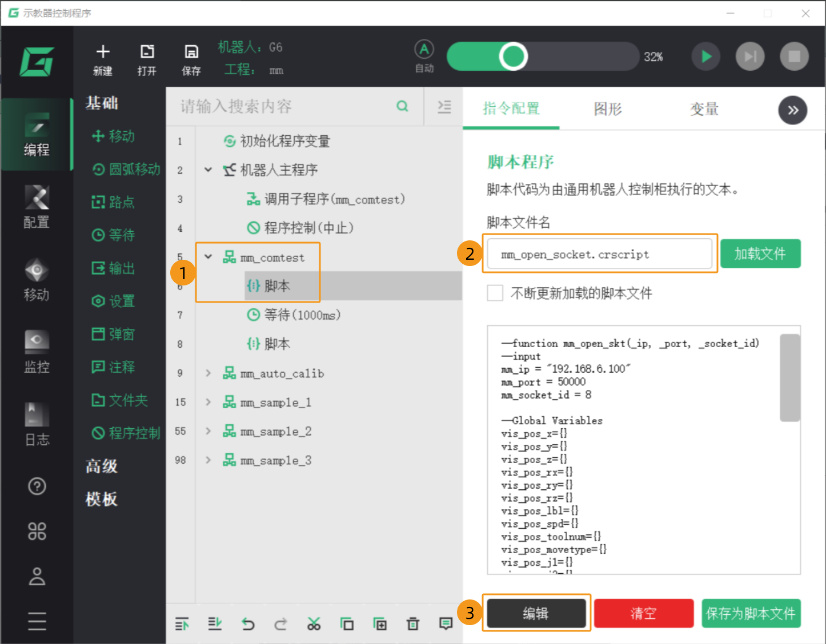Expand the 模板 (template) instruction category
The width and height of the screenshot is (826, 644).
102,500
